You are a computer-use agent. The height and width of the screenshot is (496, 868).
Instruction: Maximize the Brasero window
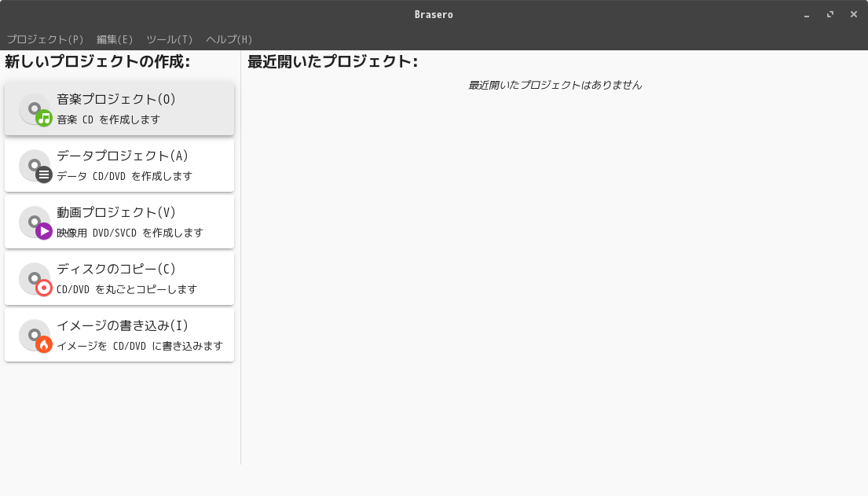[830, 15]
